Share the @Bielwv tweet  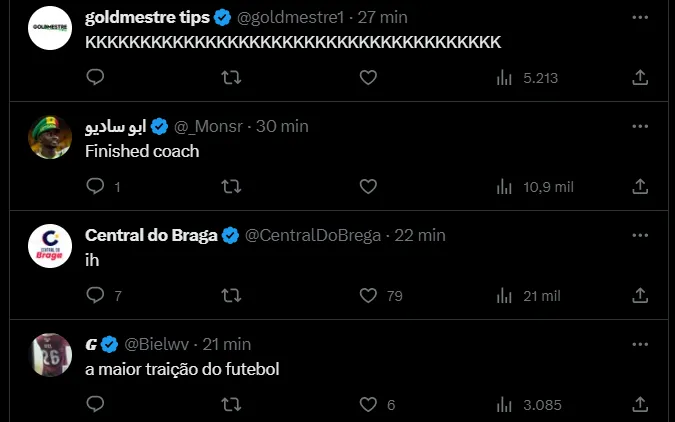[640, 404]
